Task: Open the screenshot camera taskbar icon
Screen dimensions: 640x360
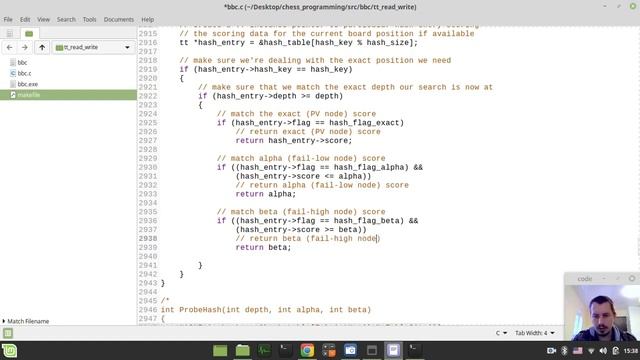Action: pos(350,351)
